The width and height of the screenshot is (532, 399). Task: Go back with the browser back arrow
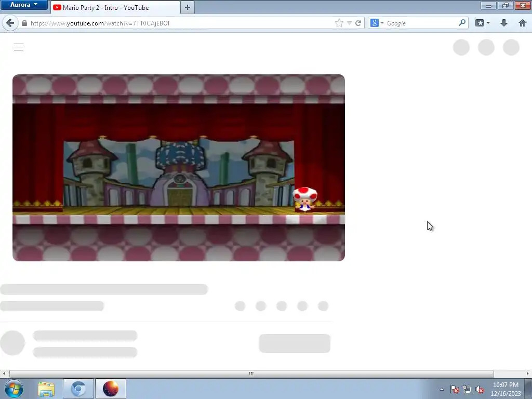10,23
